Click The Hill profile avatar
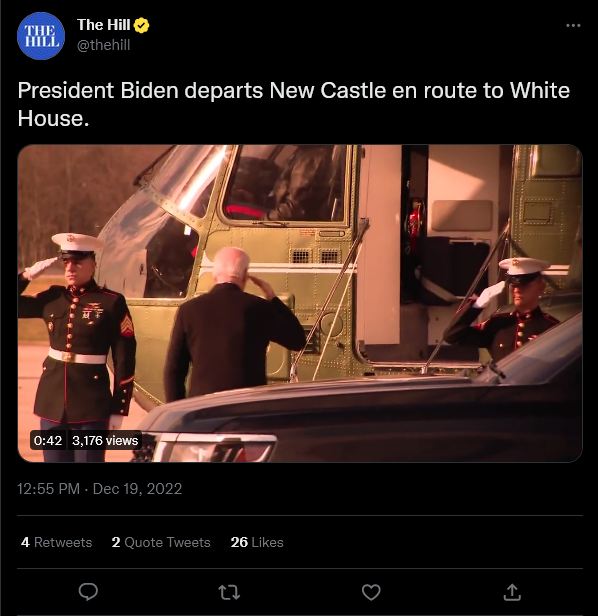Screen dimensions: 598x616 click(x=41, y=36)
